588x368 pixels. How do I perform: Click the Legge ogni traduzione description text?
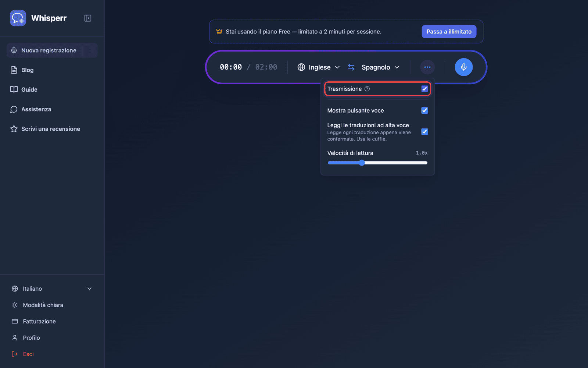369,136
